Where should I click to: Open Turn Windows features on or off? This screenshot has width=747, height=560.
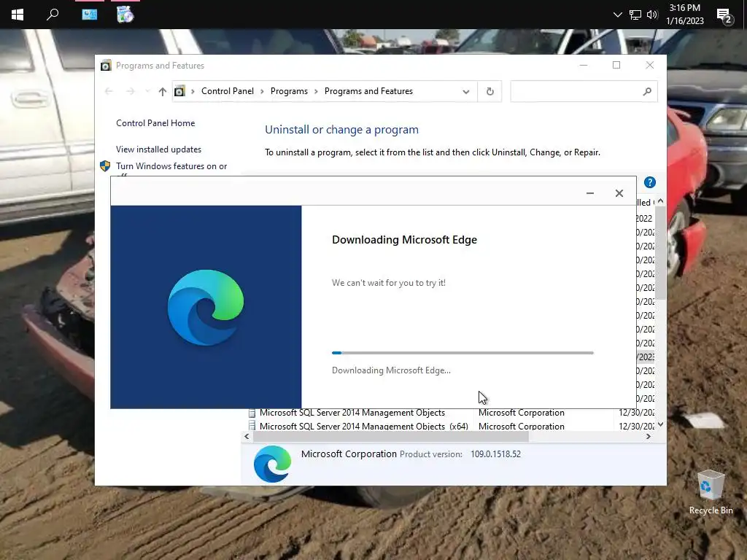pos(171,166)
